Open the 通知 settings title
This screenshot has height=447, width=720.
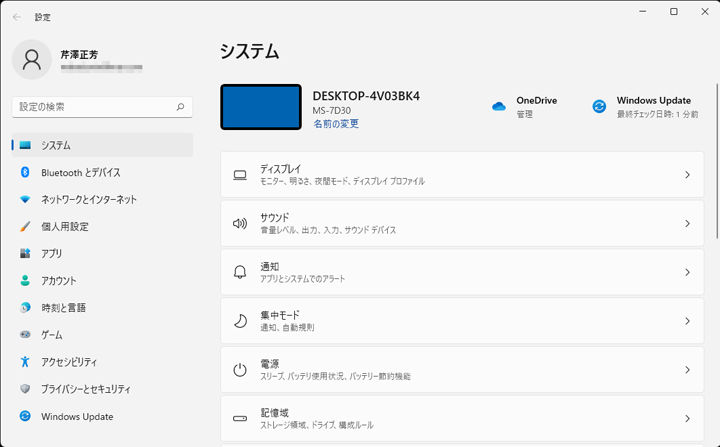point(270,266)
